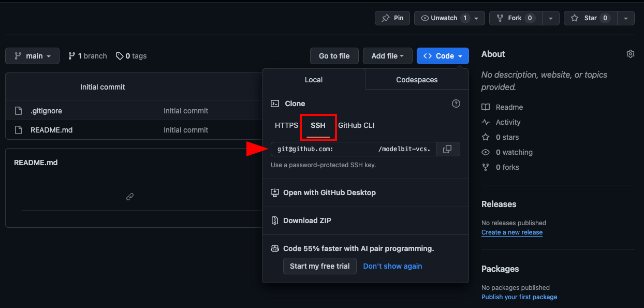This screenshot has width=644, height=308.
Task: Click the 'Use a password-protected SSH key.' text
Action: point(324,165)
